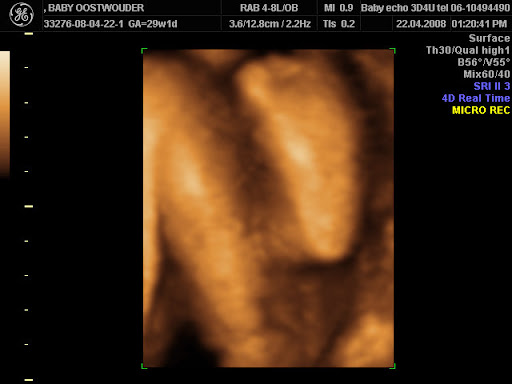Viewport: 512px width, 384px height.
Task: Select the RAB 4-8L/OB probe label
Action: coord(269,8)
